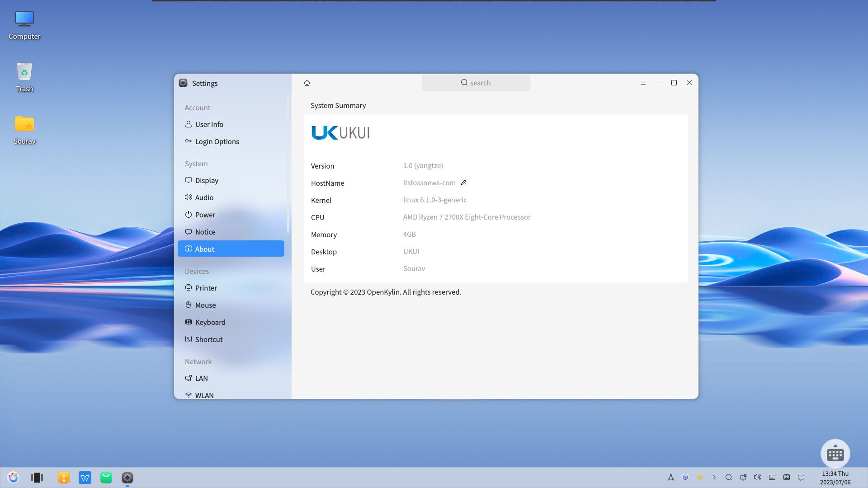Select Notice in the Settings sidebar
The image size is (868, 488).
(206, 232)
